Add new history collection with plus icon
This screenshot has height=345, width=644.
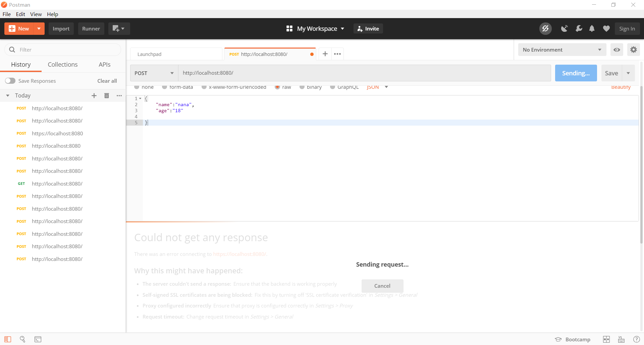coord(94,96)
